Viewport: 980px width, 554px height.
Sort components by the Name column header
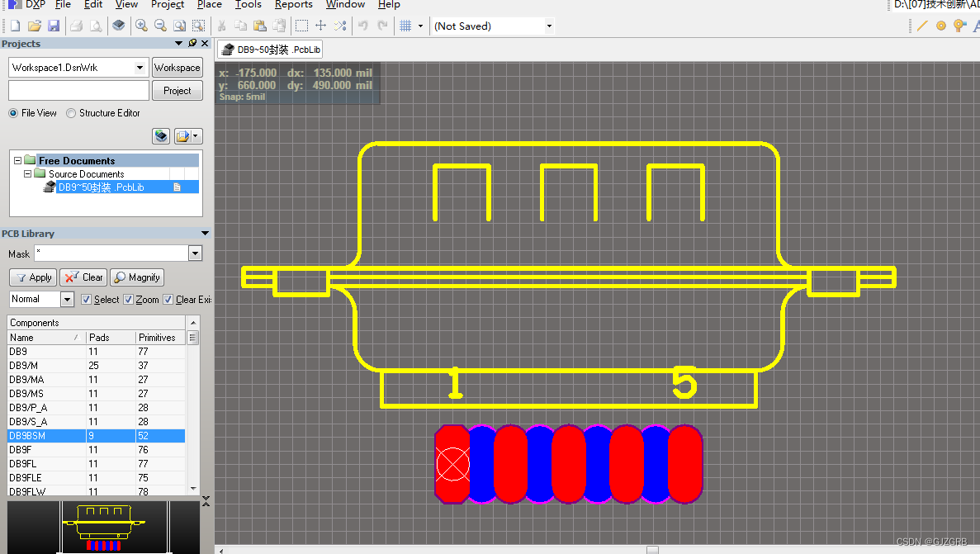point(46,337)
